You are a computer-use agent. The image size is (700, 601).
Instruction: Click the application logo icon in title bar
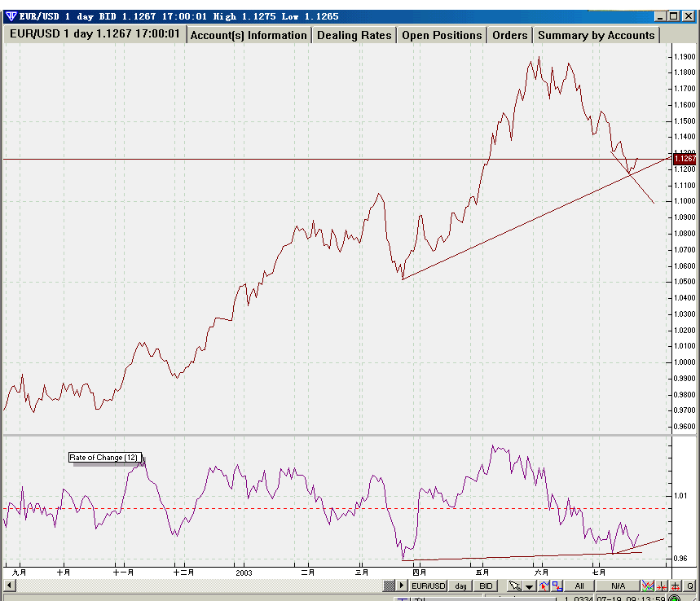[x=11, y=16]
